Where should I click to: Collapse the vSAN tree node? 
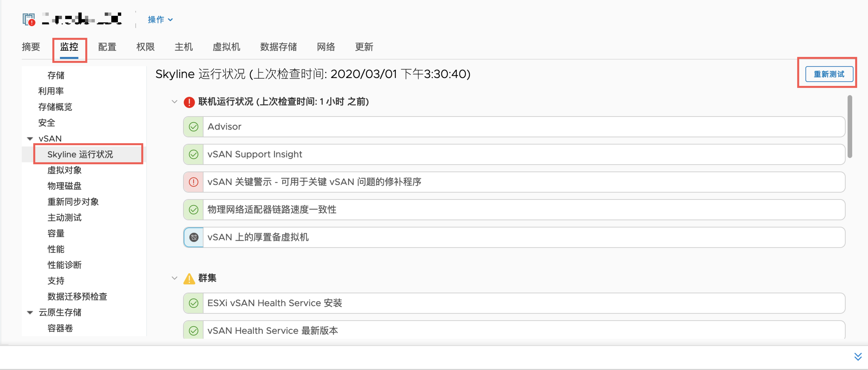click(30, 139)
